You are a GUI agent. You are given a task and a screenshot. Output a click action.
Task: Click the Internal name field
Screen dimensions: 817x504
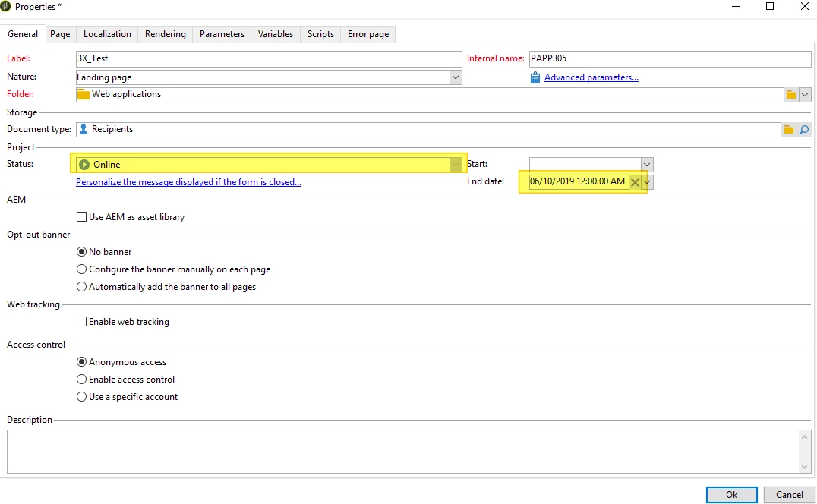coord(670,59)
